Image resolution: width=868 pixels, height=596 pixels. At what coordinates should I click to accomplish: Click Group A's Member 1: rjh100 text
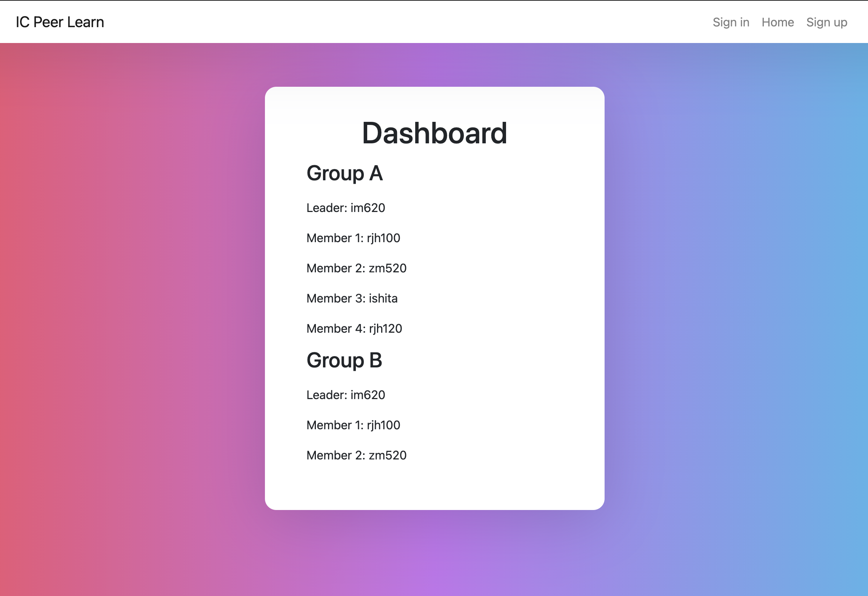coord(353,238)
